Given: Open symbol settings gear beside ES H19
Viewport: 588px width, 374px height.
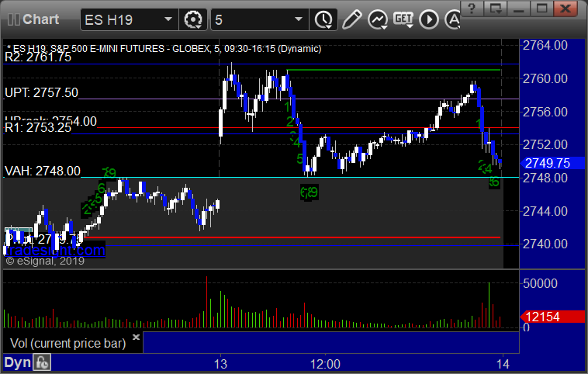Looking at the screenshot, I should [x=193, y=19].
